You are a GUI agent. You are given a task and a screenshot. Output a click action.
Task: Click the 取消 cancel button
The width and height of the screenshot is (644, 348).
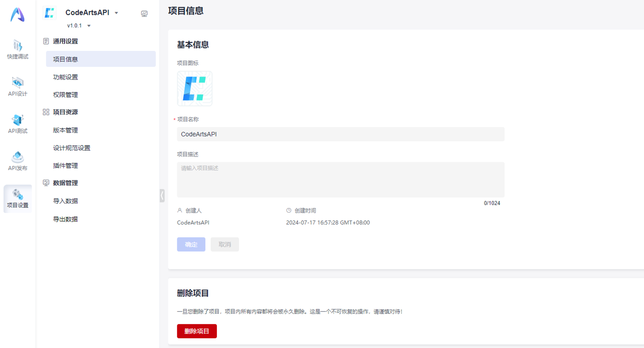(x=224, y=244)
